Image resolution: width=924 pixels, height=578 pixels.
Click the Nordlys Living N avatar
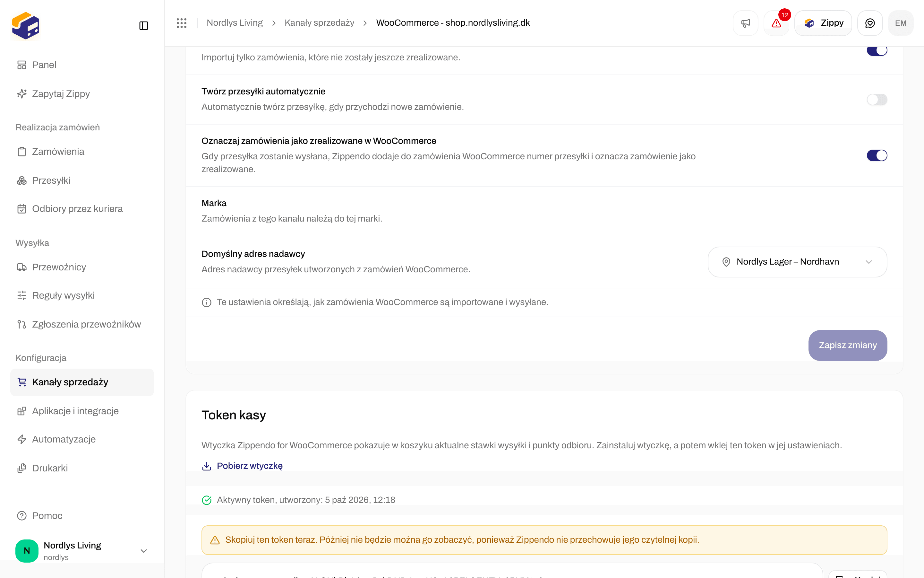(x=27, y=551)
